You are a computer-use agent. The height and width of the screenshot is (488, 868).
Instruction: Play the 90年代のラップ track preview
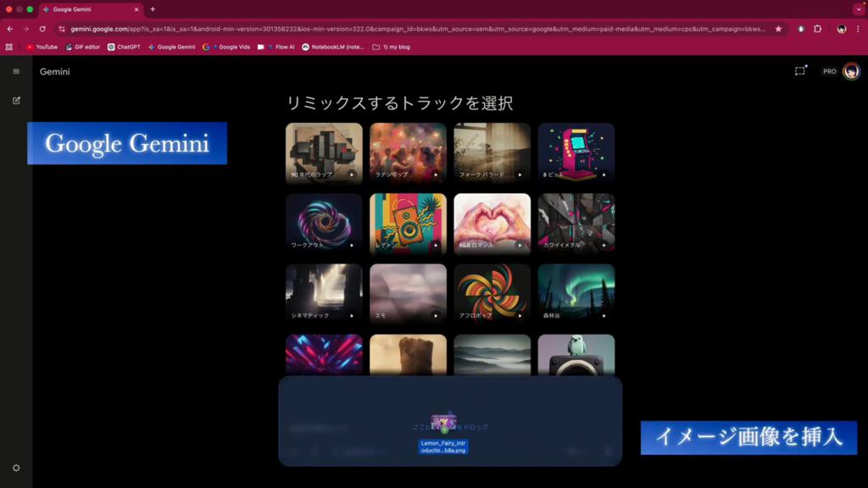click(x=352, y=175)
